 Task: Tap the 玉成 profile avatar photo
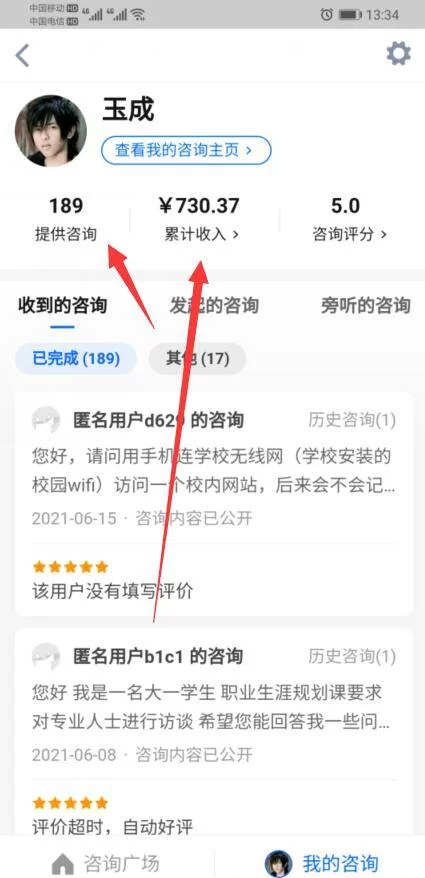[50, 130]
